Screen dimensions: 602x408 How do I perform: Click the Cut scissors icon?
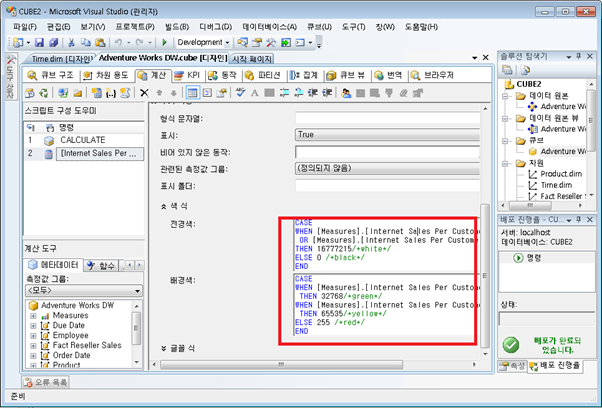pyautogui.click(x=71, y=43)
